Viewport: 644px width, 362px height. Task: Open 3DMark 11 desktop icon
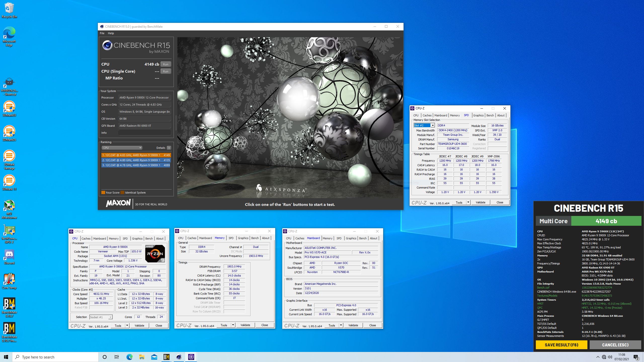click(9, 183)
